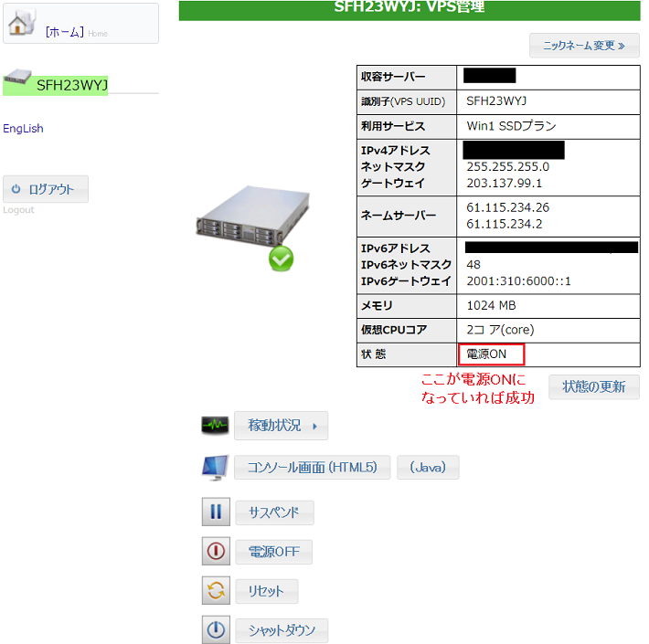Click the メモリ row label
This screenshot has width=649, height=644.
pyautogui.click(x=377, y=306)
